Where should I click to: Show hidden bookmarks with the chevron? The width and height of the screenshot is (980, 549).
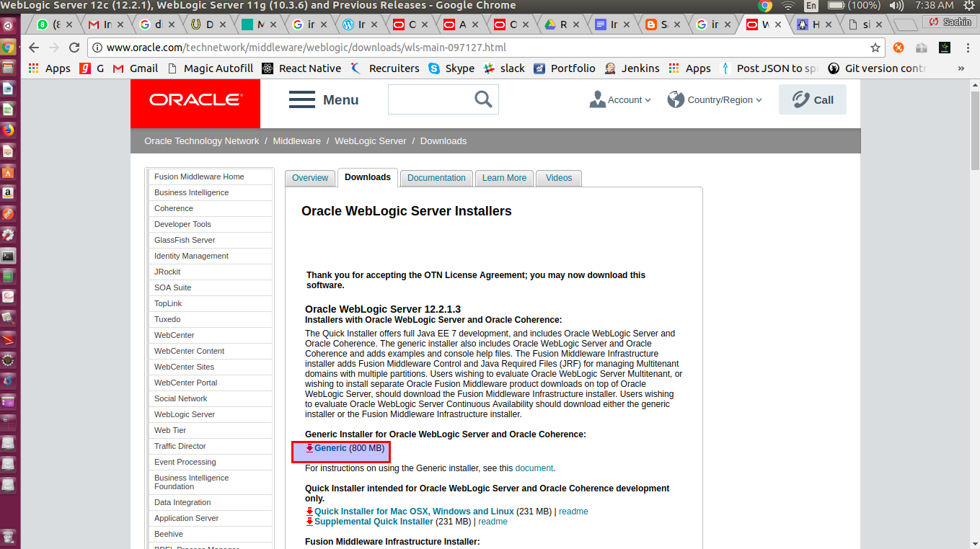961,68
